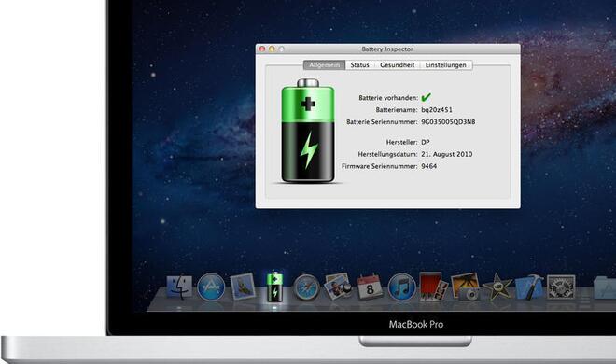Open iPhoto camera icon in dock

point(465,287)
